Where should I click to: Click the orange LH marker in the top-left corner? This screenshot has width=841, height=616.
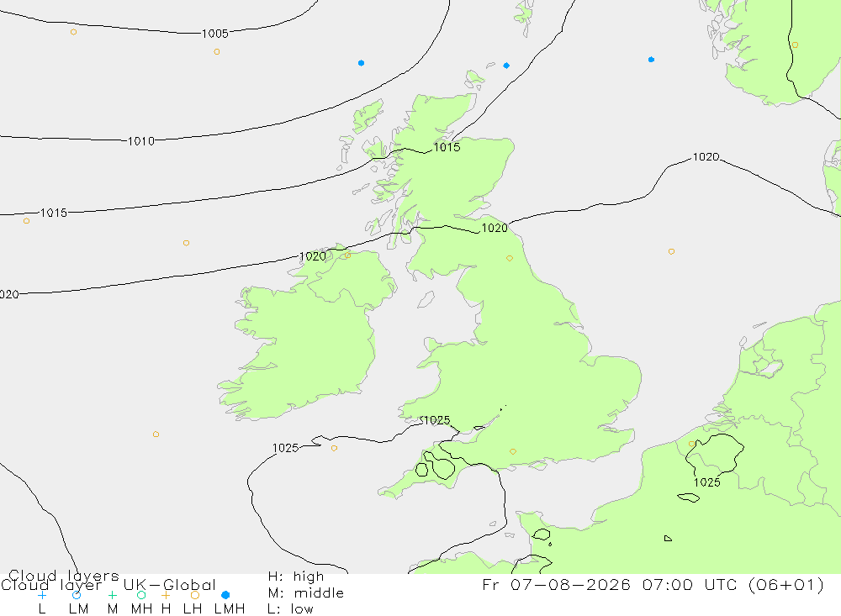(x=73, y=32)
